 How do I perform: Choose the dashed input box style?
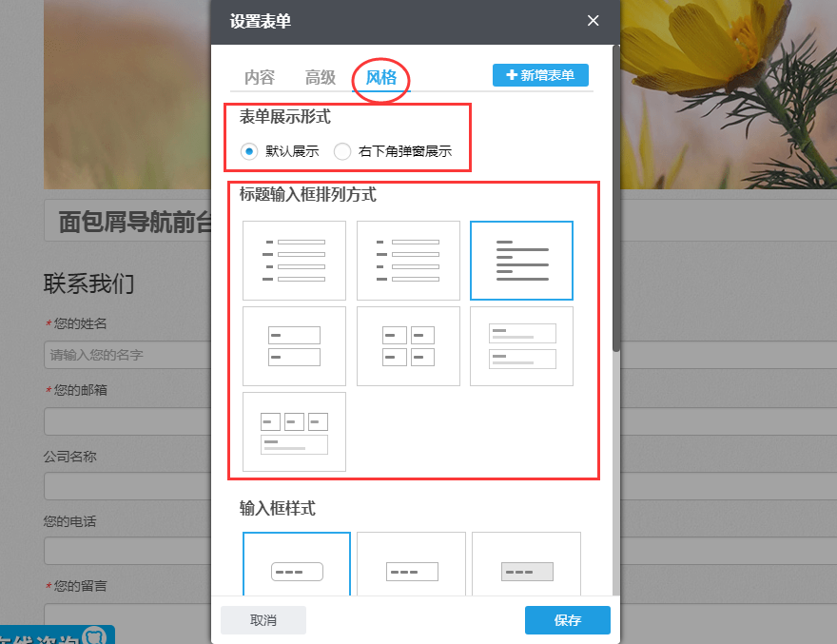click(411, 568)
